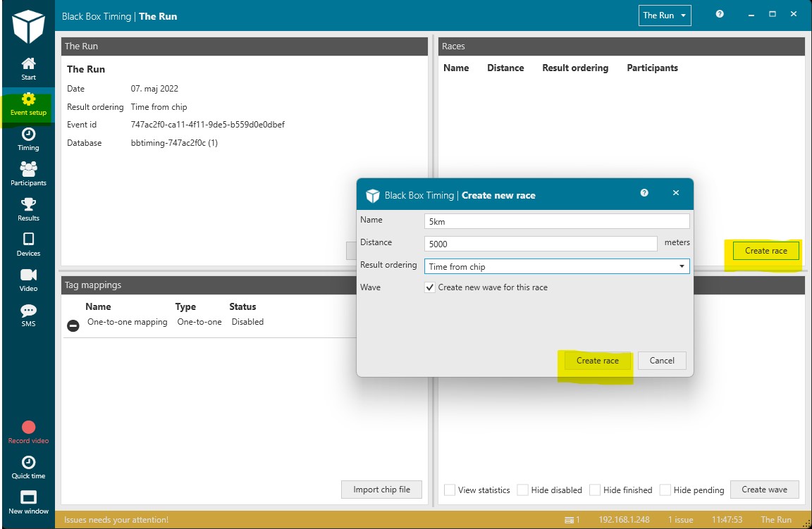Enable the Hide pending checkbox
Screen dimensions: 812x529
click(x=665, y=490)
